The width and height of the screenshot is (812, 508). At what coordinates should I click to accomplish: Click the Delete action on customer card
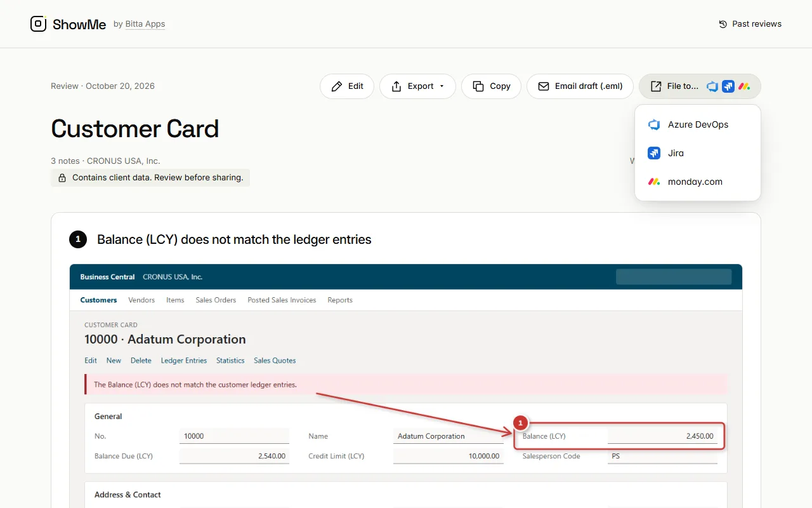tap(141, 361)
